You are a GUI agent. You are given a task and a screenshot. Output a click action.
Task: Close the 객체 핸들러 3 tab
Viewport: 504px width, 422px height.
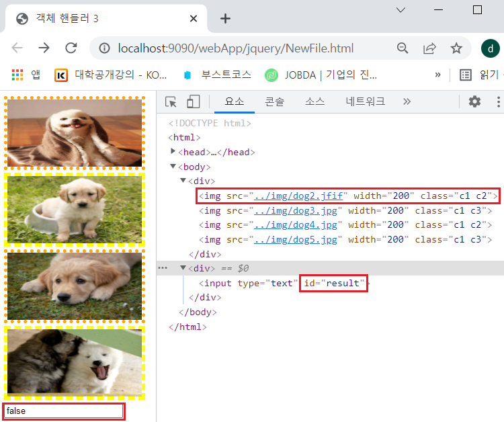tap(193, 19)
